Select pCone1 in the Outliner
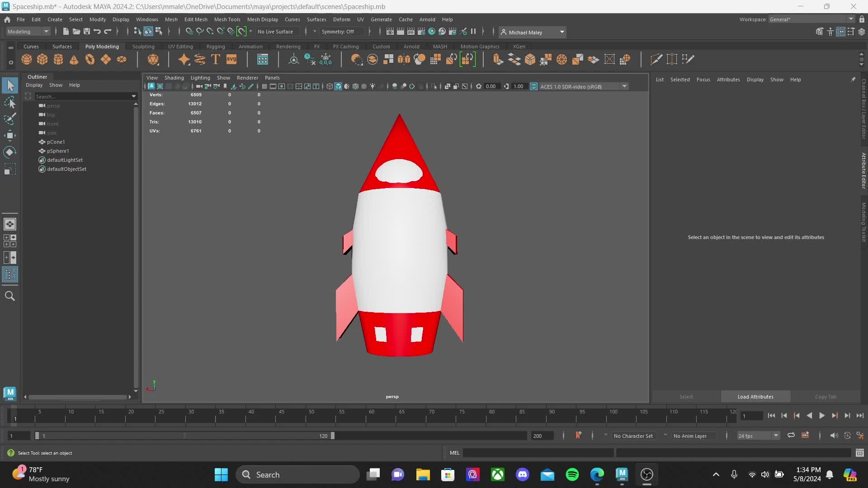Image resolution: width=868 pixels, height=488 pixels. click(x=56, y=142)
